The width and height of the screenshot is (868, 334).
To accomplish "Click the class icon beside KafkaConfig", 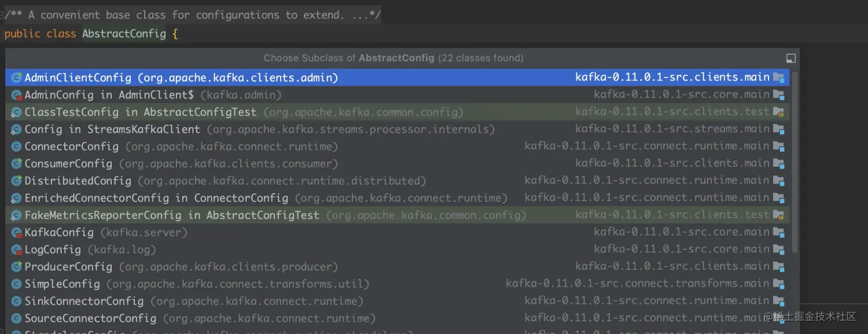I will (17, 232).
